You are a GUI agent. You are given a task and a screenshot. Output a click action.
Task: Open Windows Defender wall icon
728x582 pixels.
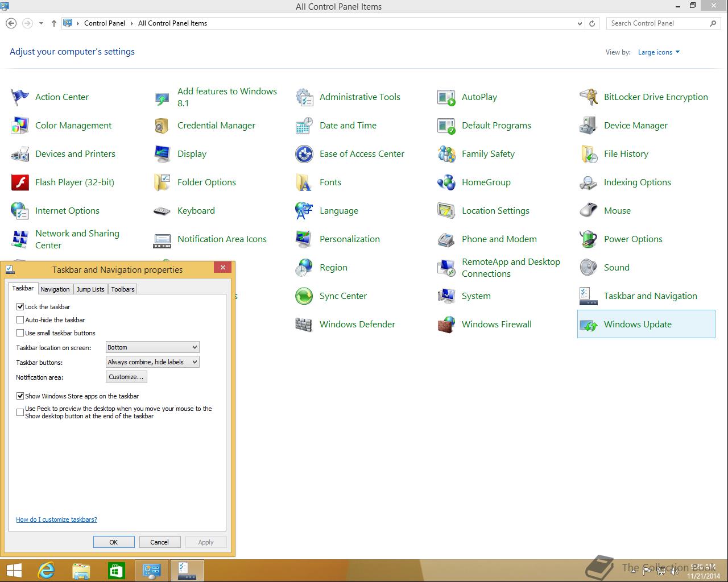[x=304, y=325]
